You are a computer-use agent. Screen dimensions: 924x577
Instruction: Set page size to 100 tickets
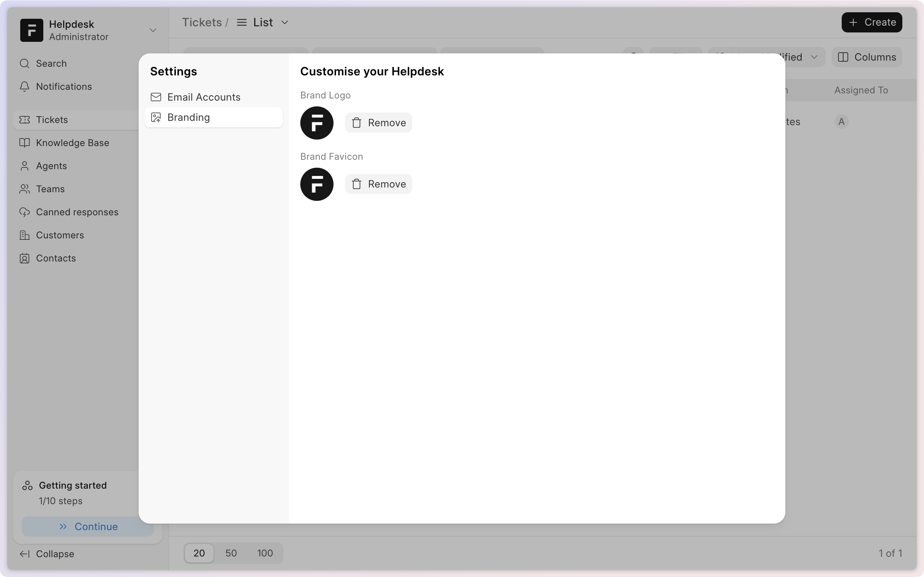click(265, 553)
